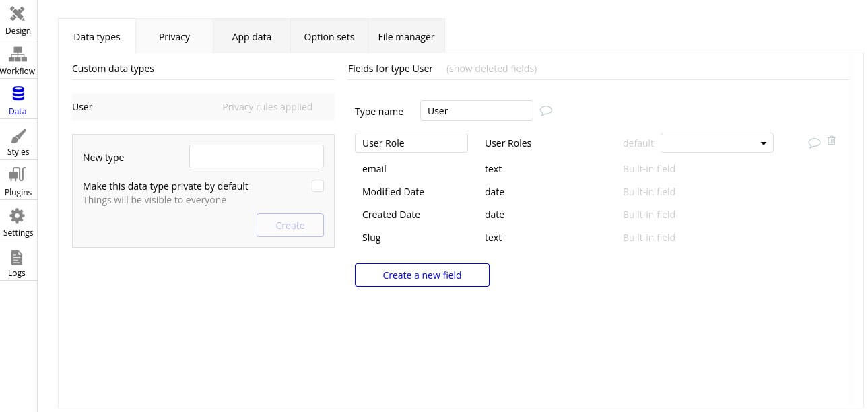Open the File manager tab
The height and width of the screenshot is (412, 868).
point(406,37)
